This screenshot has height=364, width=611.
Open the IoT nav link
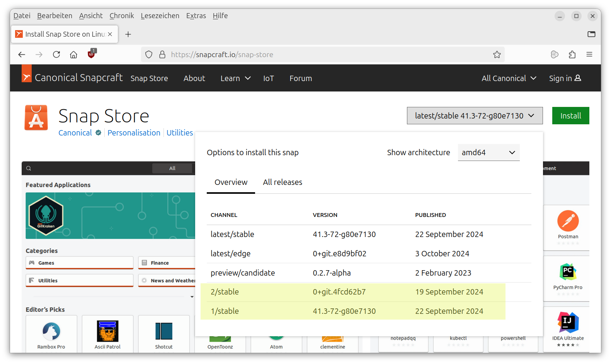click(269, 78)
